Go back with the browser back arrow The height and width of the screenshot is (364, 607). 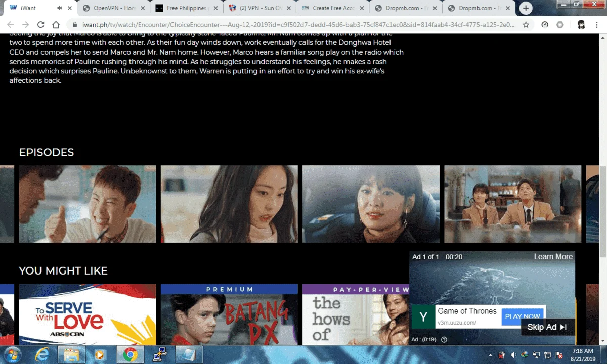[11, 24]
